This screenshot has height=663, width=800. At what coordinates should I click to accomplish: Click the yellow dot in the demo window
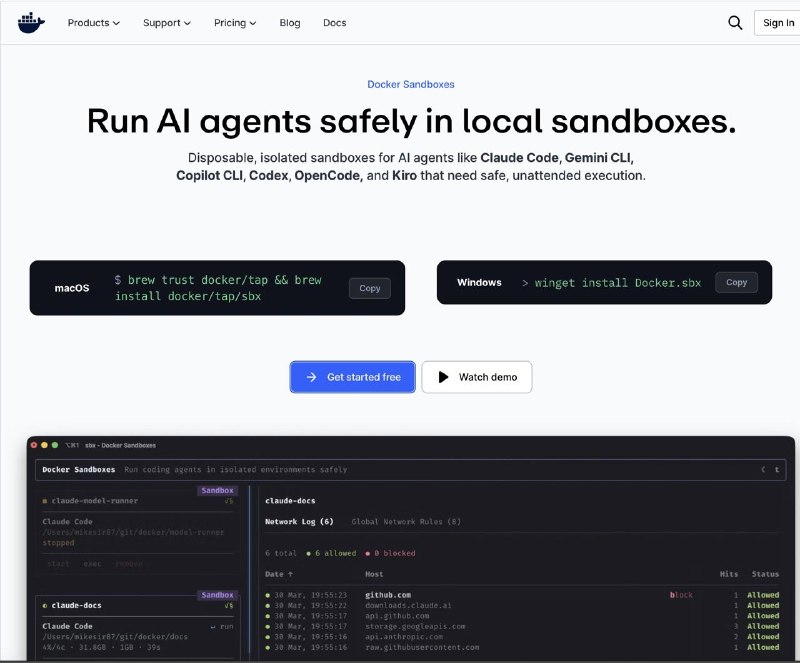pos(44,445)
